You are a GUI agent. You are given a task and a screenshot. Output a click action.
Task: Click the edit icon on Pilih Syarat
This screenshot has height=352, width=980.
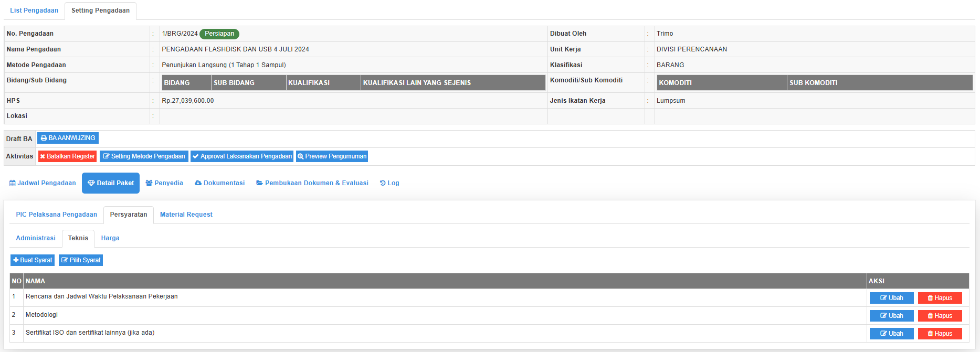[65, 260]
